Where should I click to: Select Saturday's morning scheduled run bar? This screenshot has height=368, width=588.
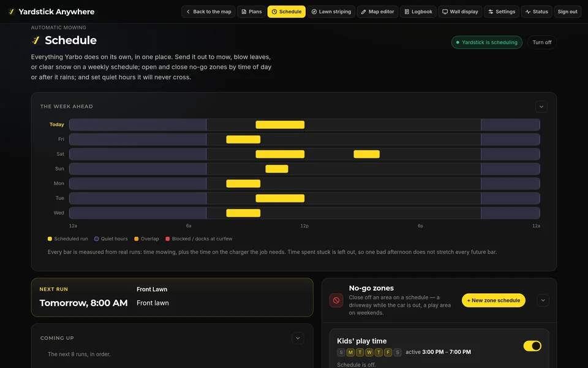click(280, 154)
